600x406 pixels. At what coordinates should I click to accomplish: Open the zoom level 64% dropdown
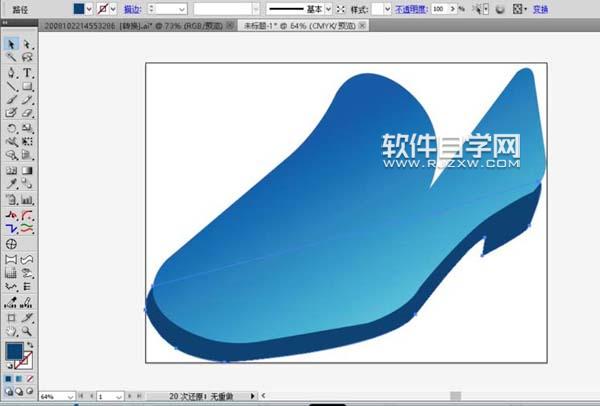click(70, 396)
